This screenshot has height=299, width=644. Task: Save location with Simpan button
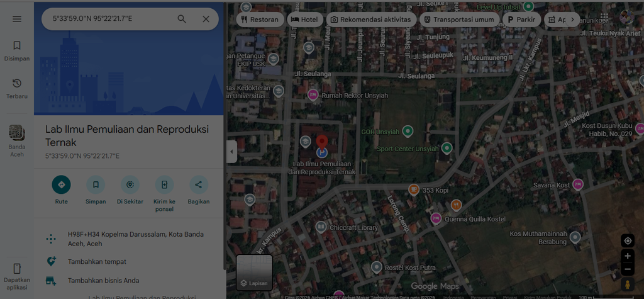coord(96,190)
